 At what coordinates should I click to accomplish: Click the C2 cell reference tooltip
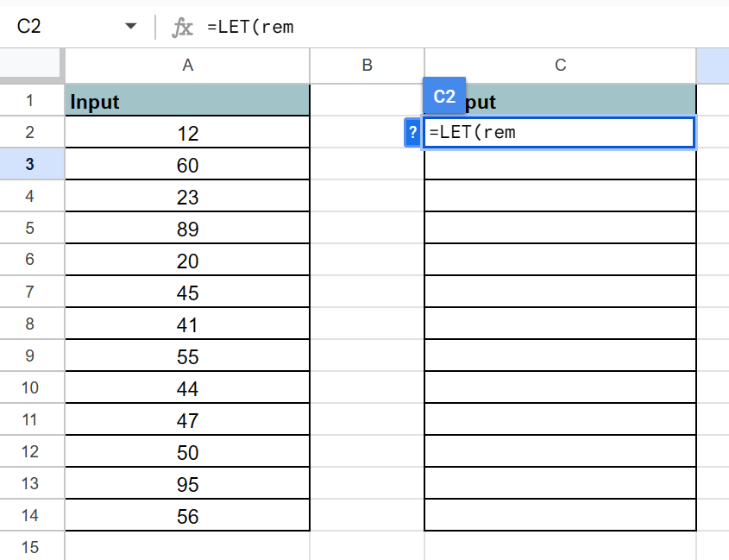point(444,97)
